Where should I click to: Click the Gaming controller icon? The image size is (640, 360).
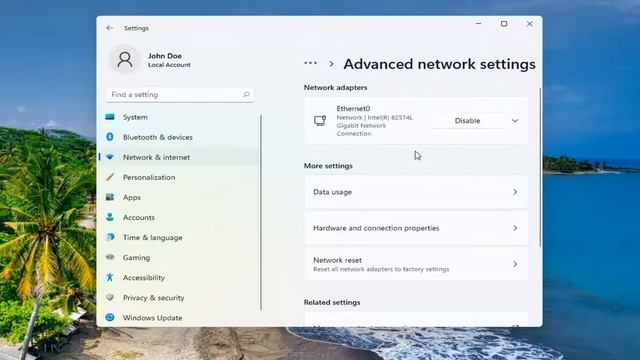(x=110, y=257)
